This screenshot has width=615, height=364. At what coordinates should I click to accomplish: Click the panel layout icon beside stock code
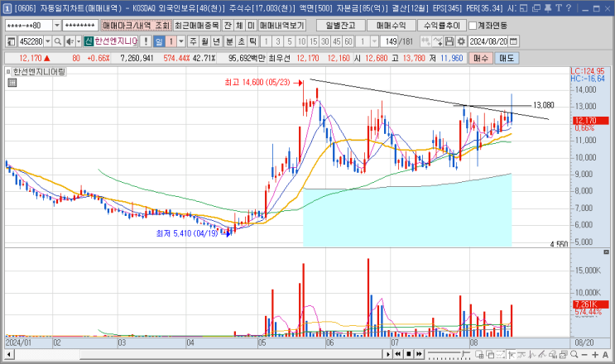11,41
